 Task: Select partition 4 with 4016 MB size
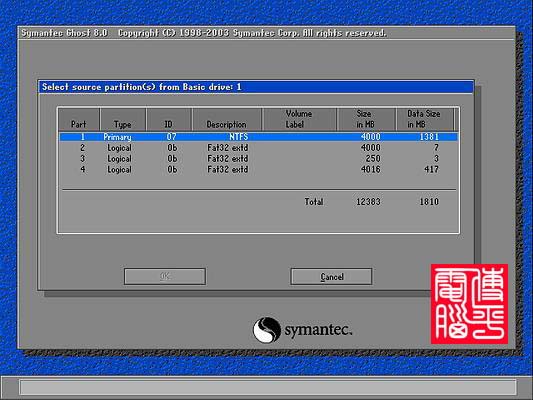coord(259,169)
